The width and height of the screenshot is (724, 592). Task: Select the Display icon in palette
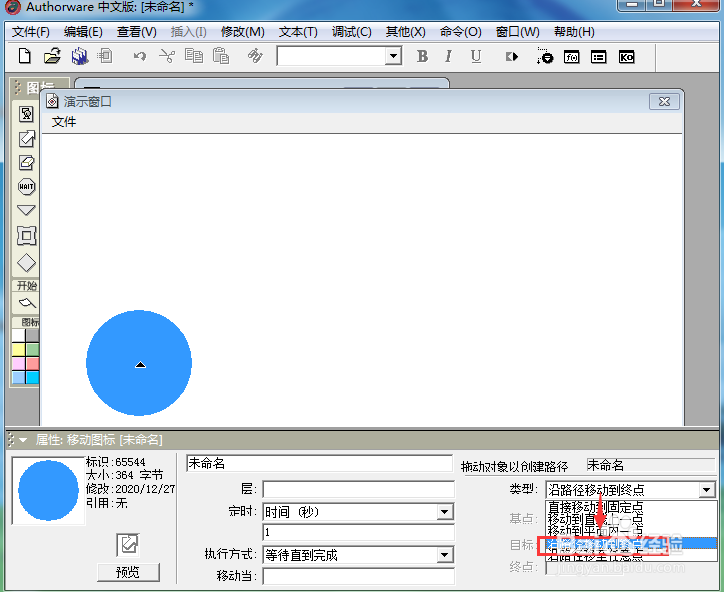(26, 114)
